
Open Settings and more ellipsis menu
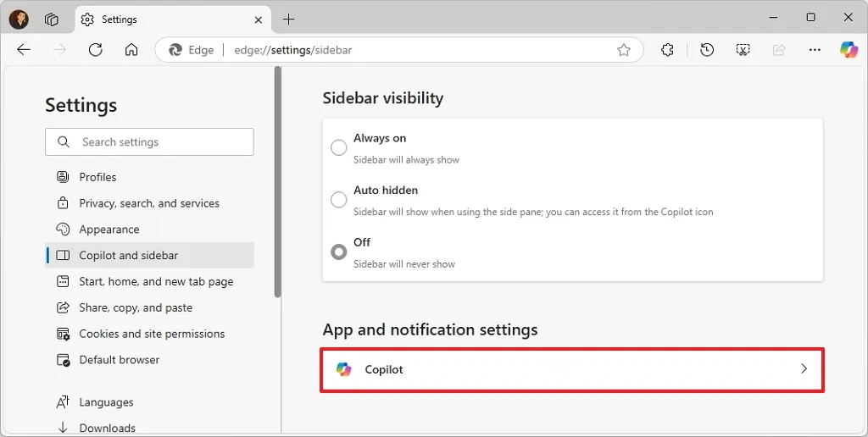tap(815, 50)
